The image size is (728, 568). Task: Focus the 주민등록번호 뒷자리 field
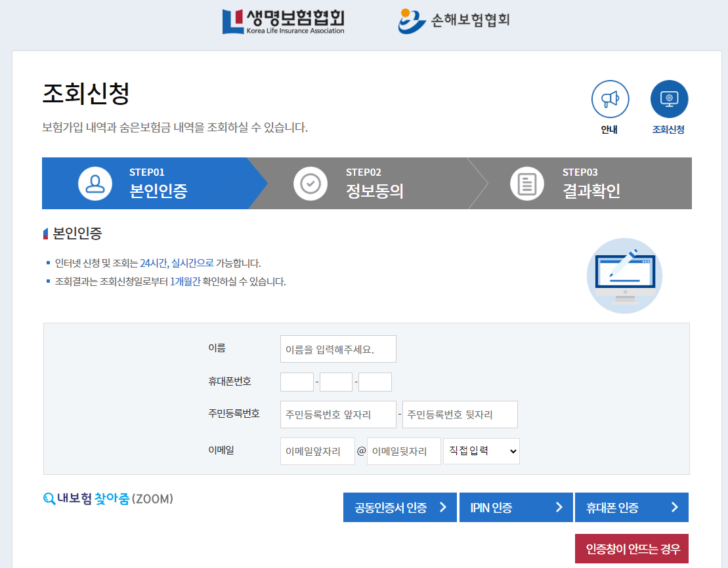pyautogui.click(x=460, y=415)
